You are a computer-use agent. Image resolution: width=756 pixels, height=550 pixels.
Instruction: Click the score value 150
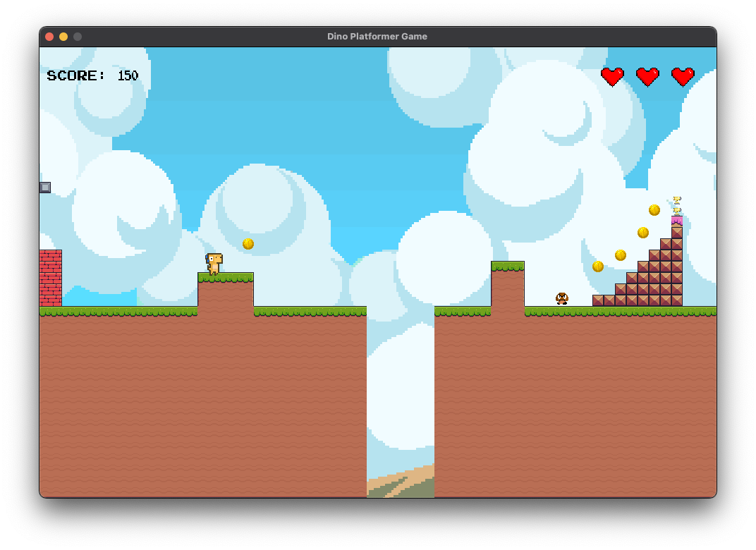tap(128, 75)
